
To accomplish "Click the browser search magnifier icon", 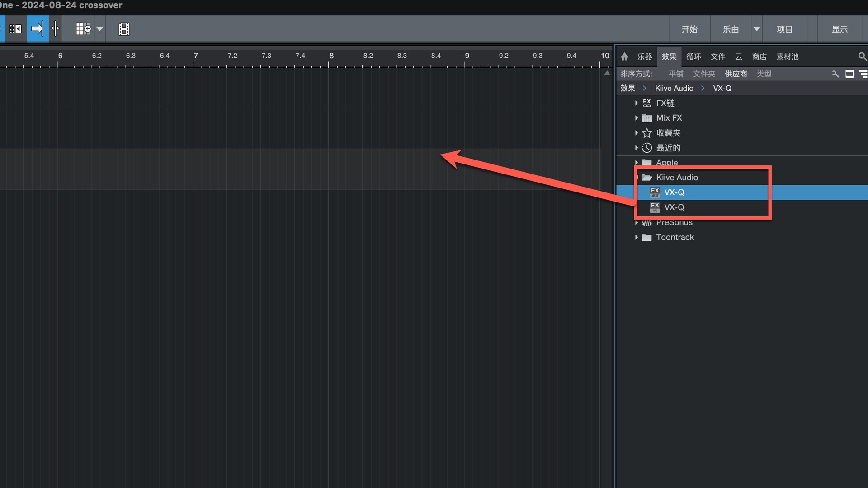I will pyautogui.click(x=862, y=56).
